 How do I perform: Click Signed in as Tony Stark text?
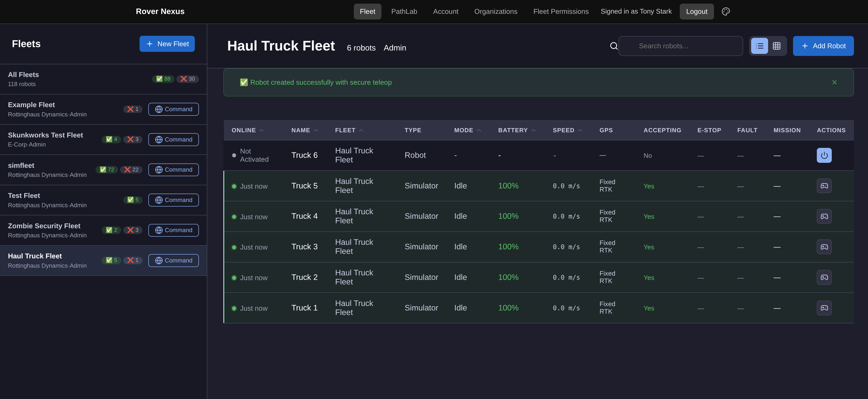[636, 12]
